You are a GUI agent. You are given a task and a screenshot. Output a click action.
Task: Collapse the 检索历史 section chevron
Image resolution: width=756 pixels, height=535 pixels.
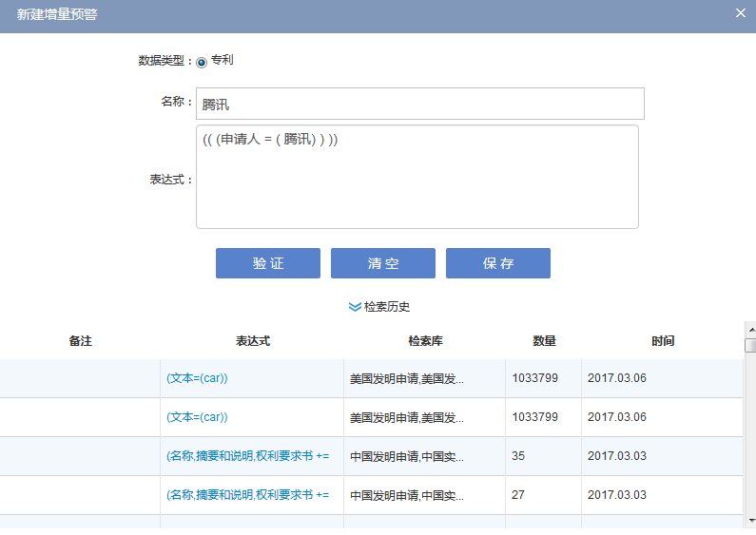(x=355, y=307)
